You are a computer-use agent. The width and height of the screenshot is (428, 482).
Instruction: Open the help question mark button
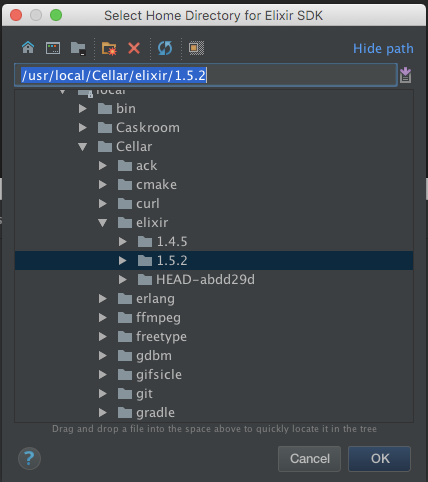(29, 458)
